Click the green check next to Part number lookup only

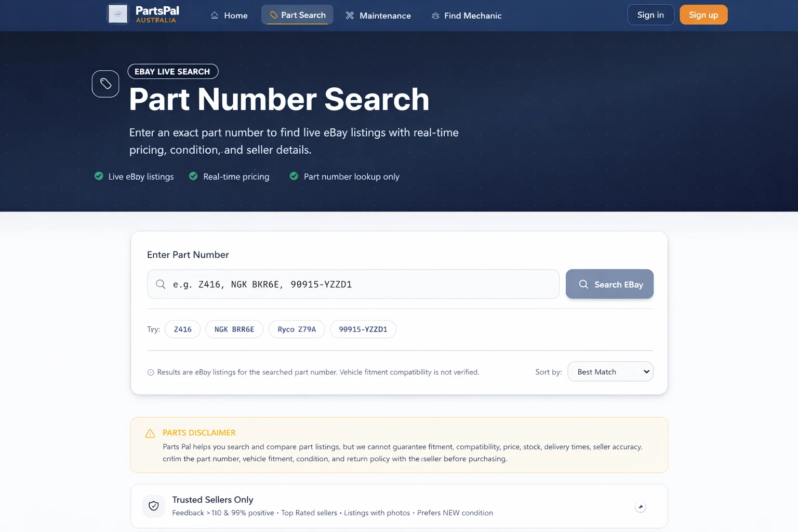(294, 176)
